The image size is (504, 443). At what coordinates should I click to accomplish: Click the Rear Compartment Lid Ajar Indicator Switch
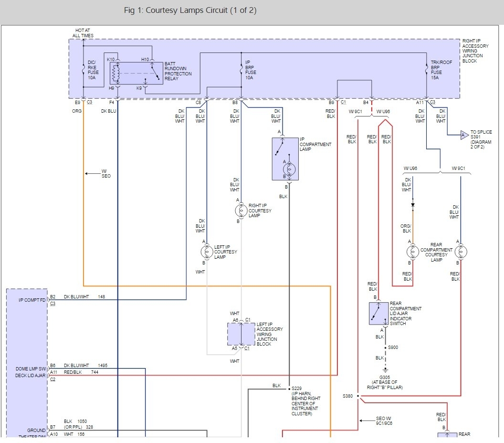coord(378,314)
